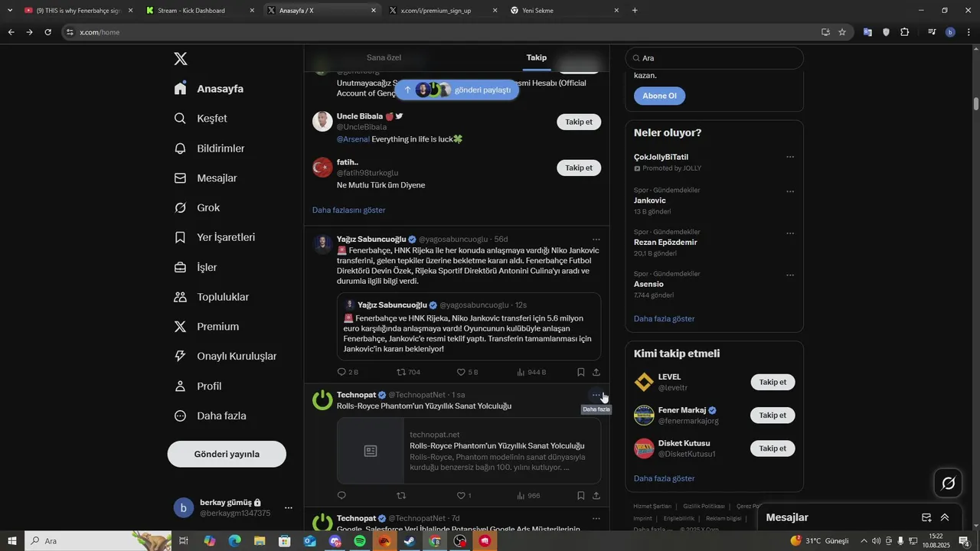Open browser extensions puzzle icon
Screen dimensions: 980x551
click(x=905, y=32)
